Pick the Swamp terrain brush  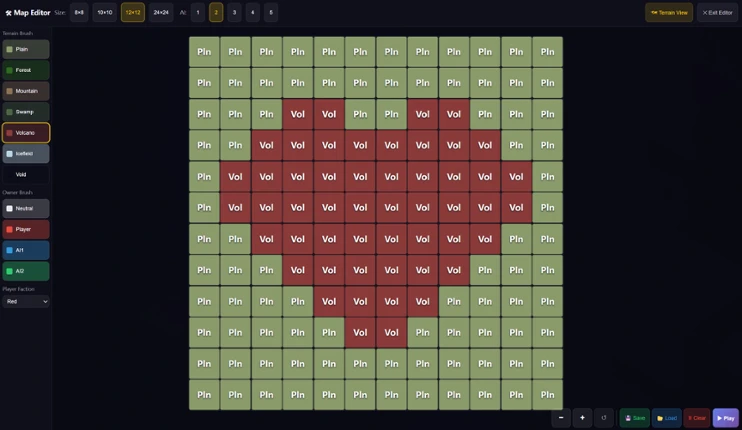tap(26, 112)
